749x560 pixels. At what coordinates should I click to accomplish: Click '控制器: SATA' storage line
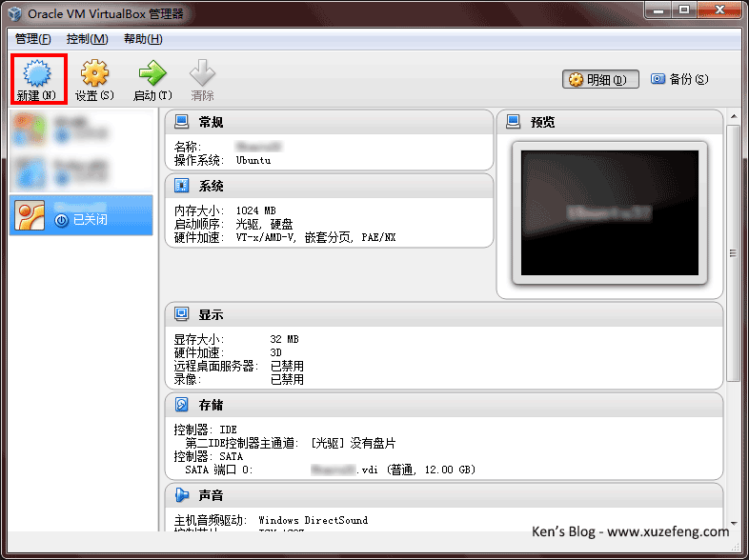[209, 456]
